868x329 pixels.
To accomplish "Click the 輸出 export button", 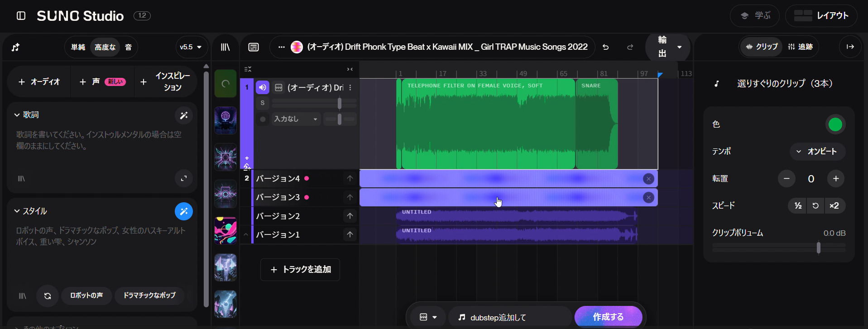I will coord(662,47).
